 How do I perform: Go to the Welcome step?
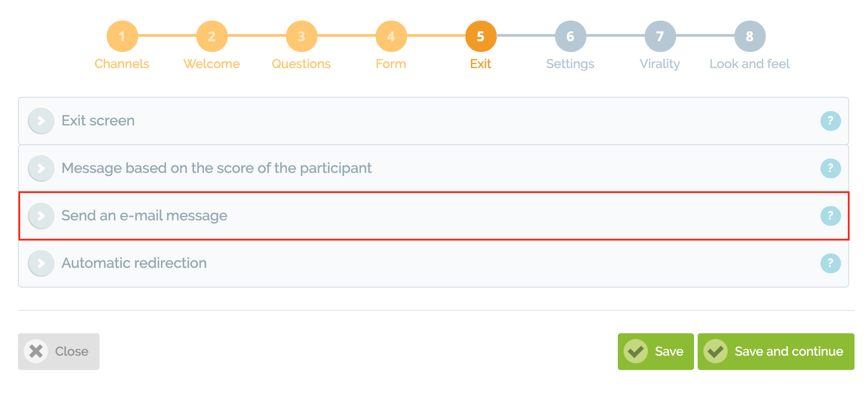point(212,36)
